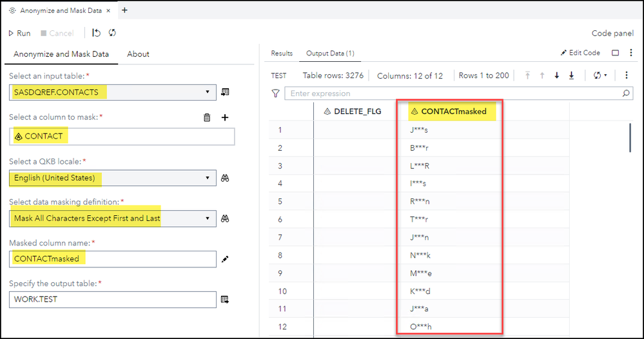Browse for output table using table icon
The width and height of the screenshot is (644, 339).
[225, 300]
